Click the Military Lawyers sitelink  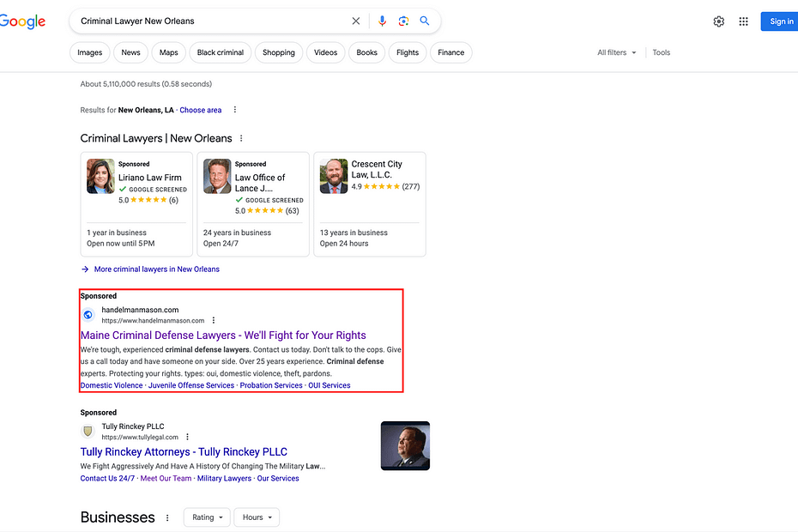(x=225, y=479)
